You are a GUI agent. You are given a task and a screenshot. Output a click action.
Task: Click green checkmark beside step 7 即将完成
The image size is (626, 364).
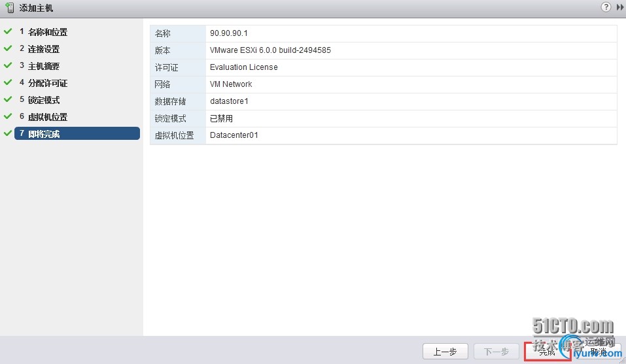tap(8, 133)
